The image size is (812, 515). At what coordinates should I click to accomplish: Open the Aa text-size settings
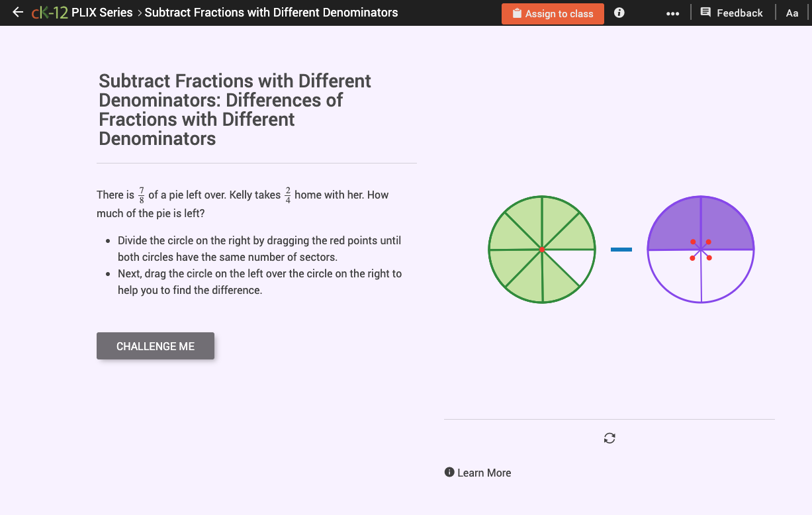[792, 13]
